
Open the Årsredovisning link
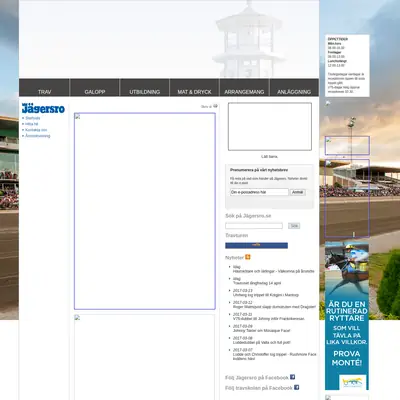(38, 136)
